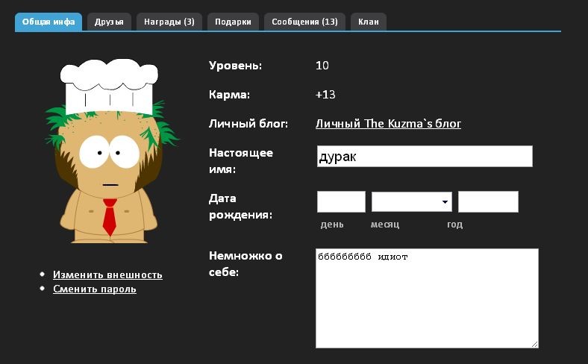Screen dimensions: 588x364
Task: Click the Сменить пароль link
Action: coord(95,289)
